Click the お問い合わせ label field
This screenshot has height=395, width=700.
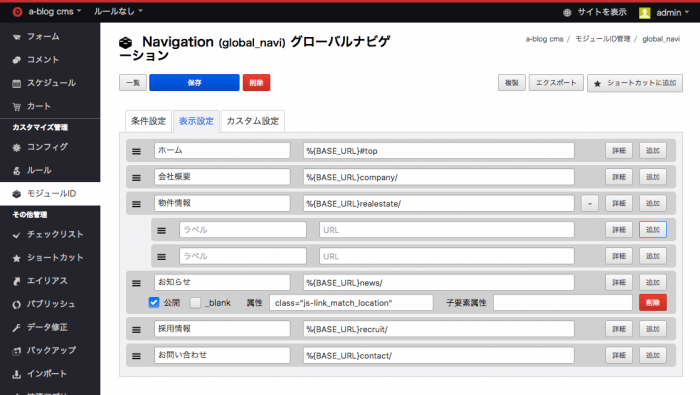[x=222, y=355]
